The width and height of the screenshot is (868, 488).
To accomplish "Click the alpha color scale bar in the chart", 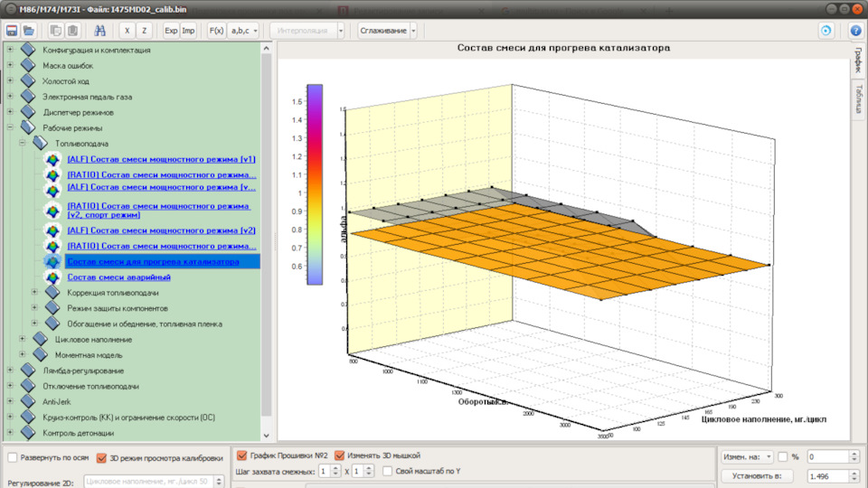I will [315, 184].
